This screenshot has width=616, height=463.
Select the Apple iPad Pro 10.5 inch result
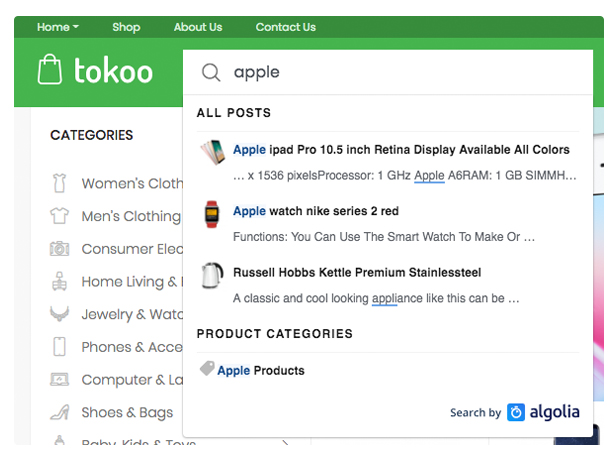pos(401,150)
